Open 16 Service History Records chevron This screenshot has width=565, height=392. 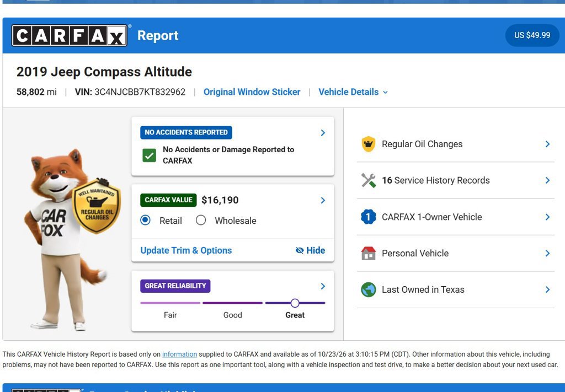point(547,180)
